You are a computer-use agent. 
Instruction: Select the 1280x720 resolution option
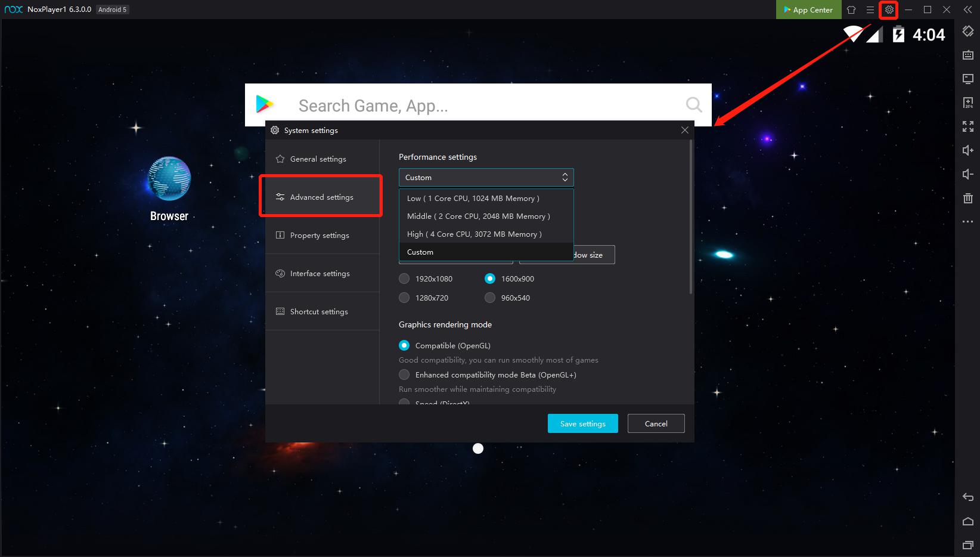404,298
